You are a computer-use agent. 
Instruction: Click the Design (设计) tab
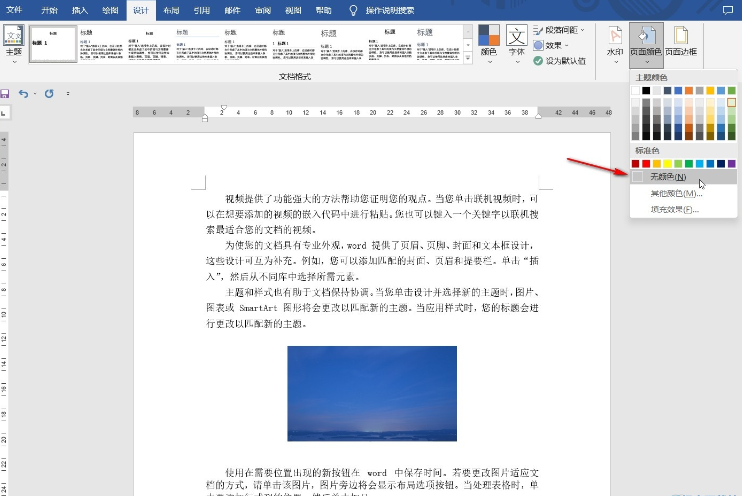click(141, 10)
